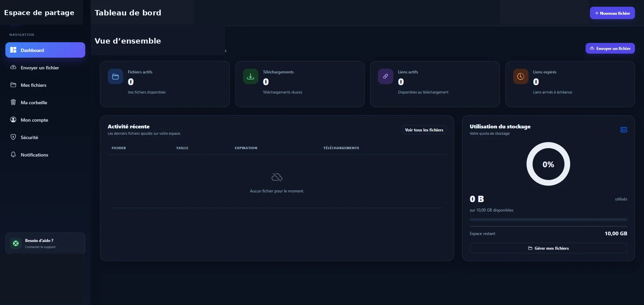Open the Dashboard navigation item
This screenshot has height=305, width=644.
tap(45, 50)
